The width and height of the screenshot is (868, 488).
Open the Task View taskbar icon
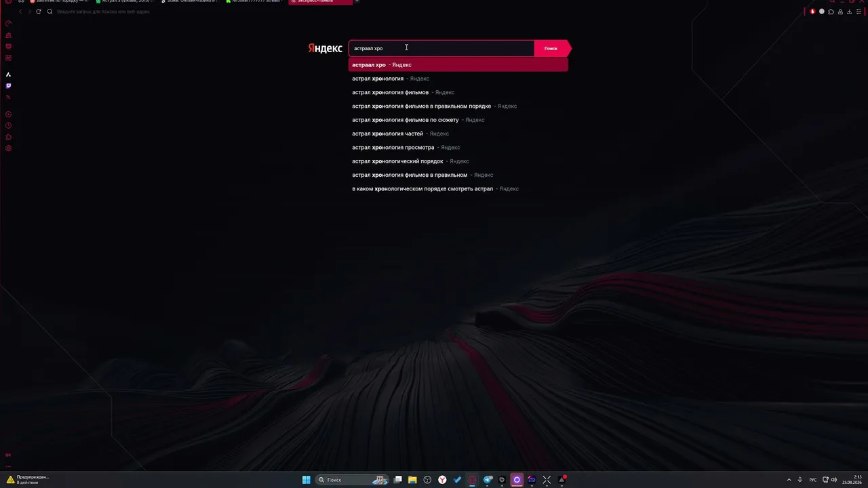[x=398, y=480]
